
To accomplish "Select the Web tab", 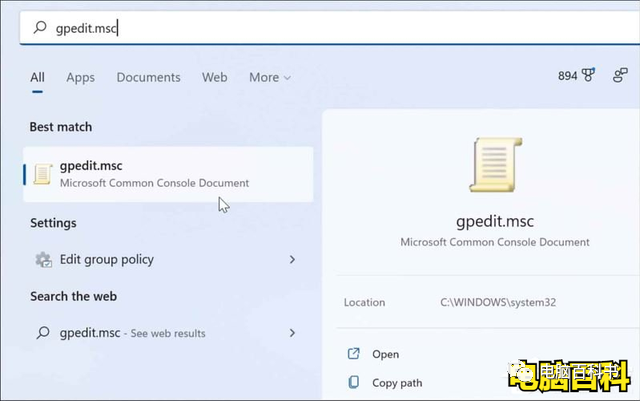I will pos(215,77).
